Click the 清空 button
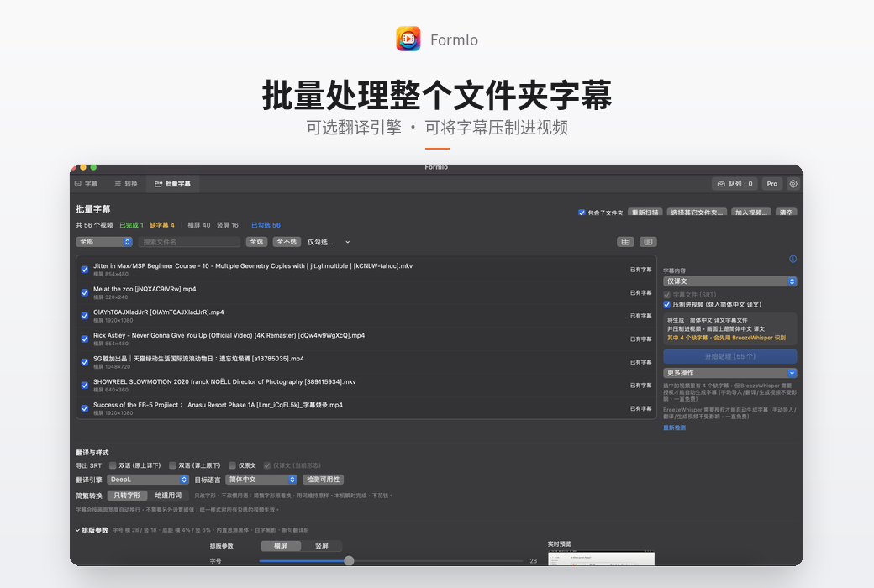874x588 pixels. [x=787, y=213]
